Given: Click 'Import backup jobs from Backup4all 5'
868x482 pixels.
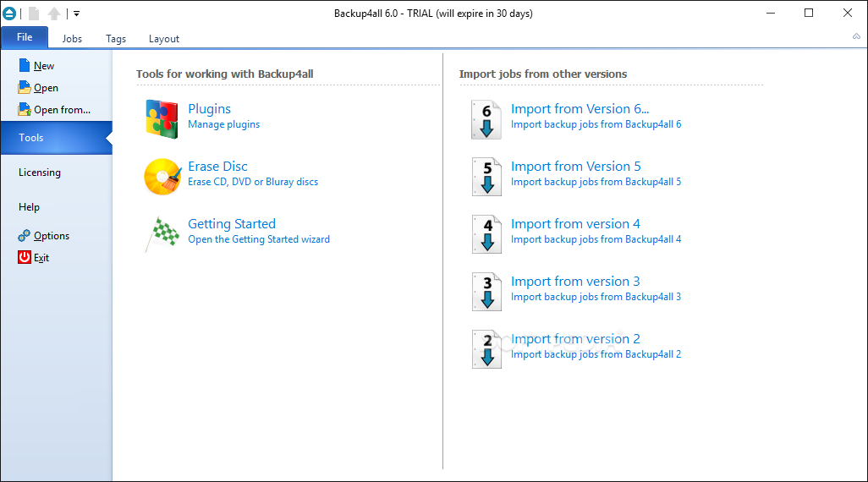Looking at the screenshot, I should [x=596, y=182].
